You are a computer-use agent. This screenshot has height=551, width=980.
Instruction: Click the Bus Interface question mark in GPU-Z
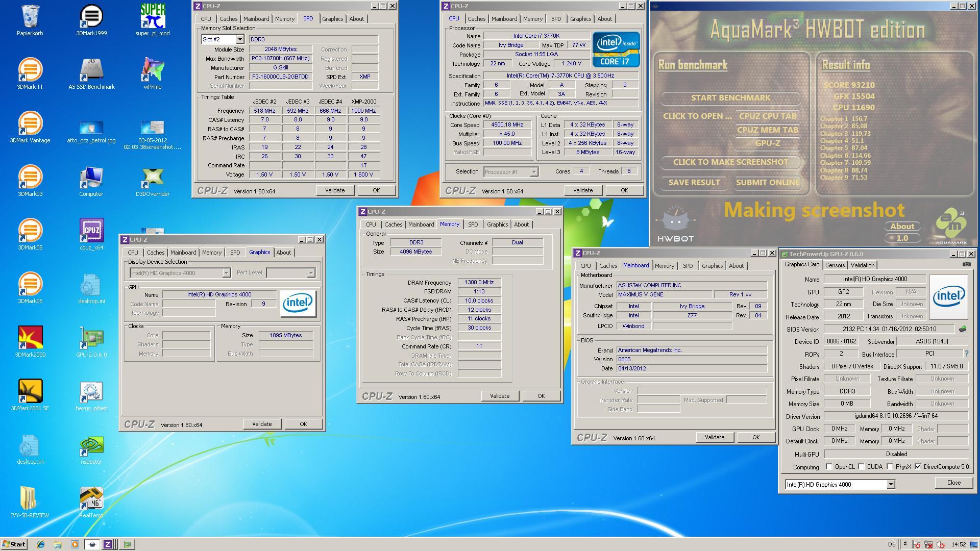[966, 354]
